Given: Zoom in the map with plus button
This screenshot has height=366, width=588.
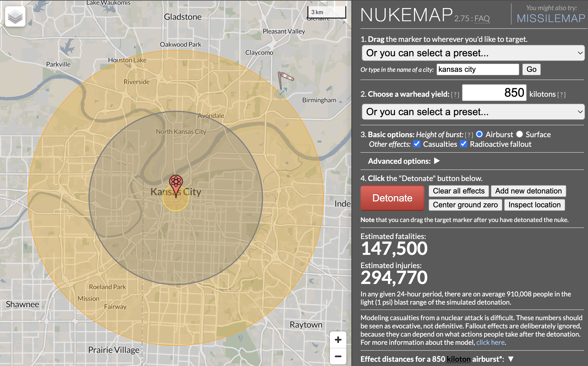Looking at the screenshot, I should (x=338, y=340).
